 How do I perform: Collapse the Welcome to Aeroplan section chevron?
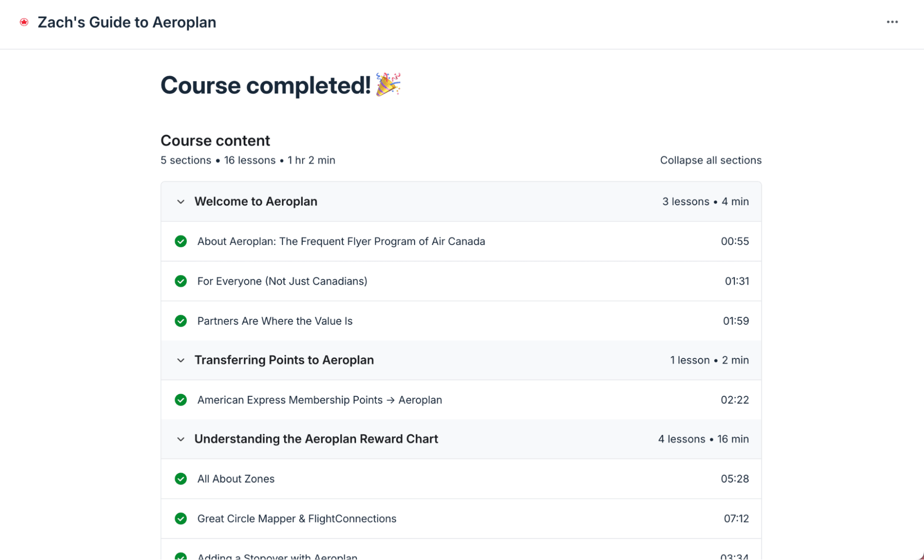181,202
